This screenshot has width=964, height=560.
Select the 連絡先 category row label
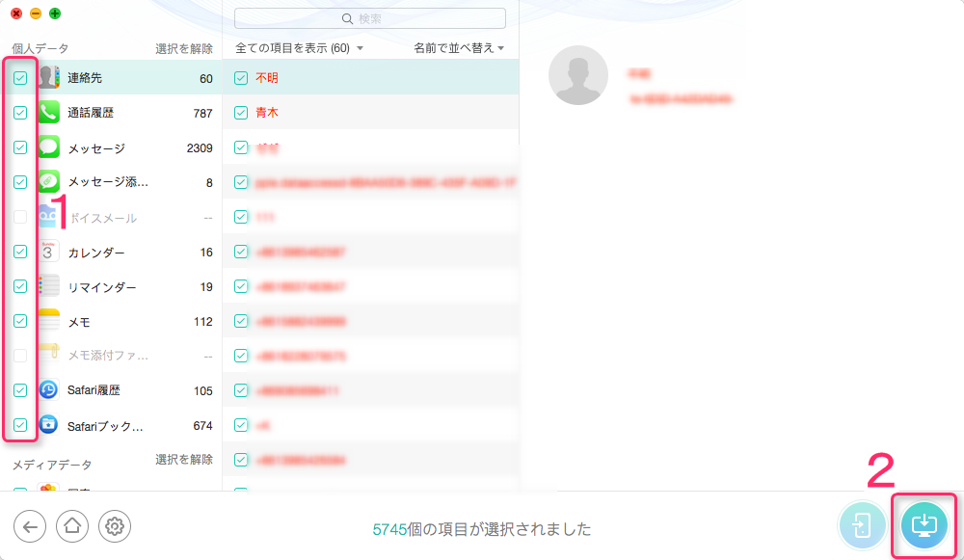[x=85, y=78]
